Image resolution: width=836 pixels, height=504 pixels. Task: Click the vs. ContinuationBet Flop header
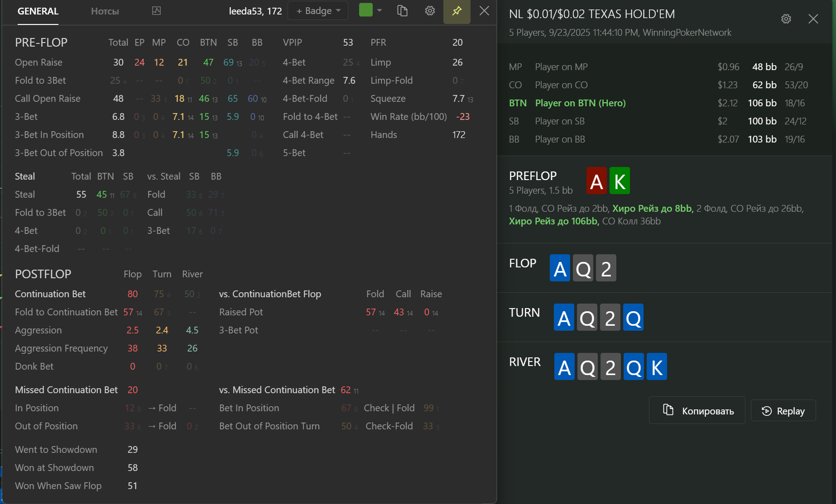pyautogui.click(x=270, y=294)
